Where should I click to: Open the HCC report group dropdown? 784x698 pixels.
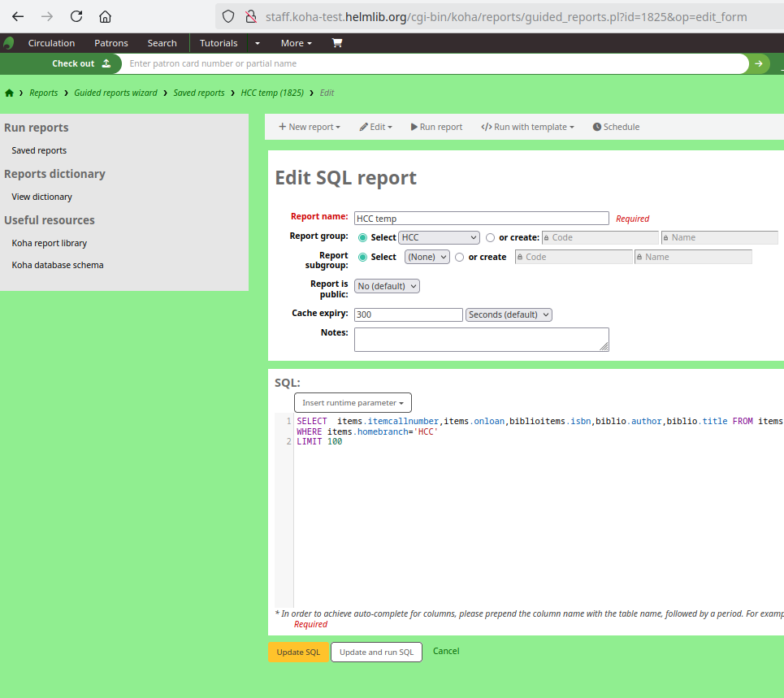pos(439,237)
